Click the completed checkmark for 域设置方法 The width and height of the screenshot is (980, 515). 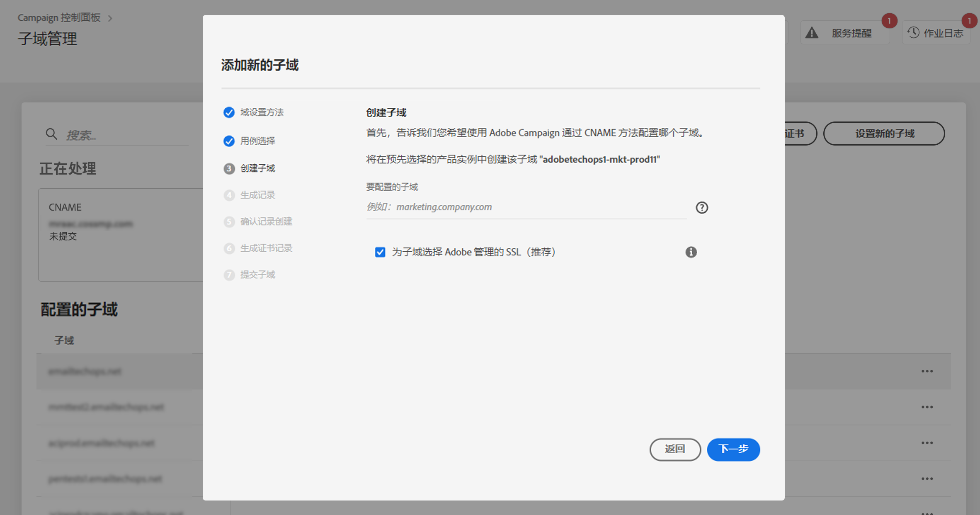coord(229,112)
